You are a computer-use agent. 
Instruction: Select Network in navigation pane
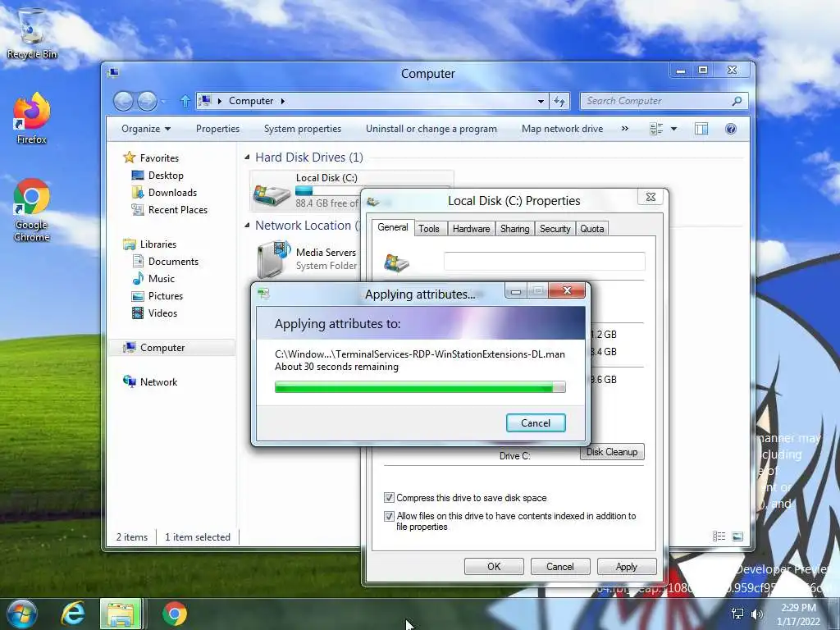tap(150, 382)
